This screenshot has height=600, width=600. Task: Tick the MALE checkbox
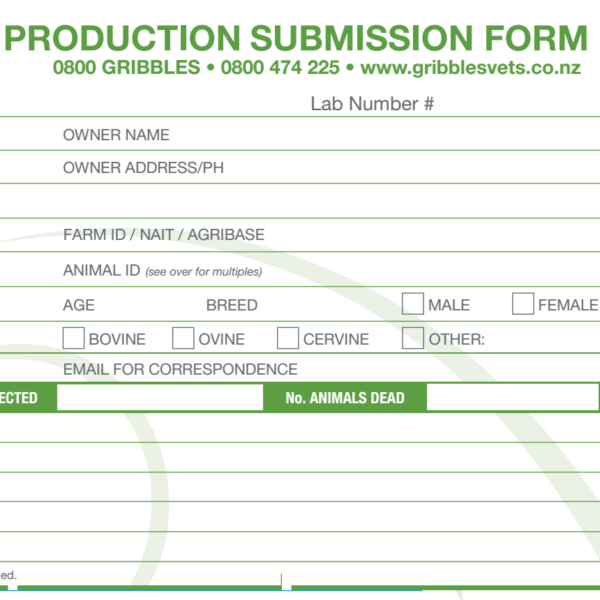pos(412,304)
